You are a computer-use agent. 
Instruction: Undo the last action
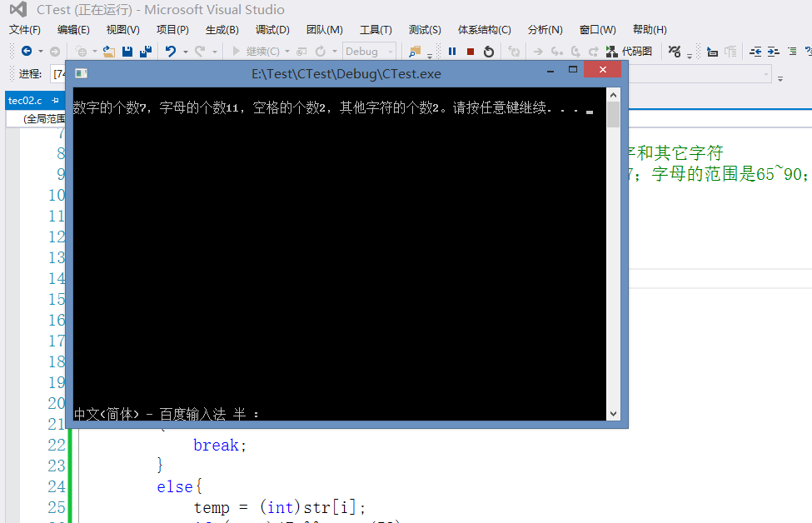point(171,52)
